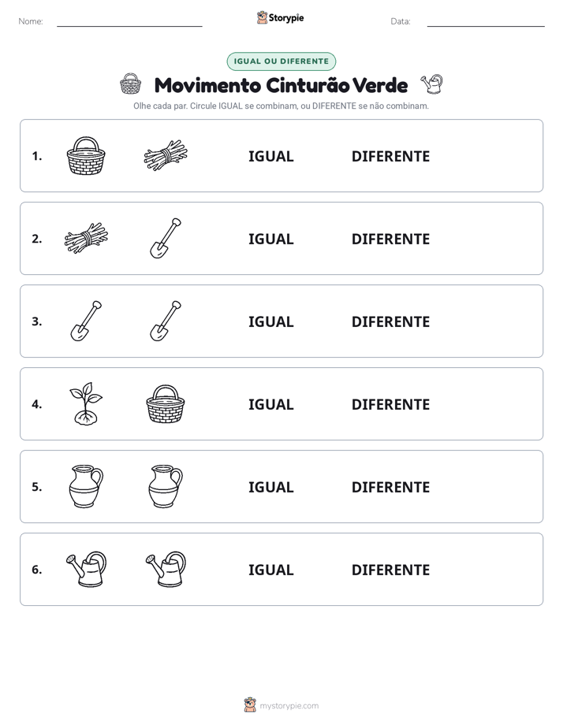Viewport: 563px width, 728px height.
Task: Click the second watering can in row 6
Action: tap(166, 569)
